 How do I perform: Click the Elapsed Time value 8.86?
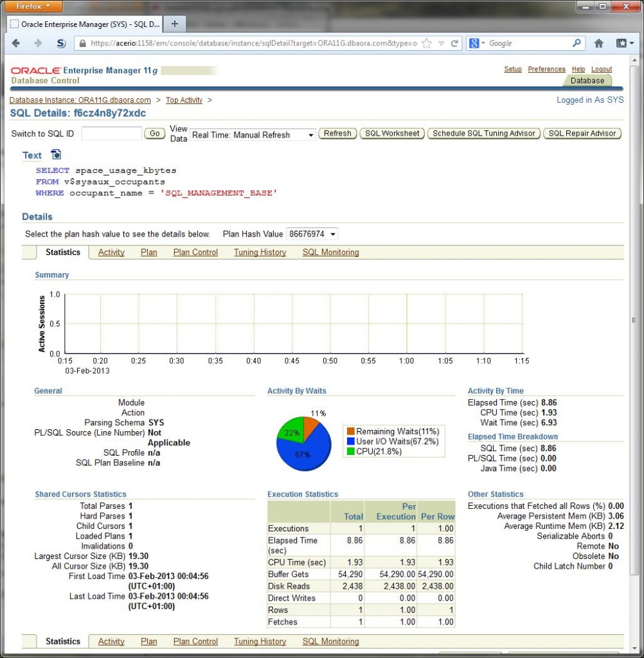click(549, 402)
